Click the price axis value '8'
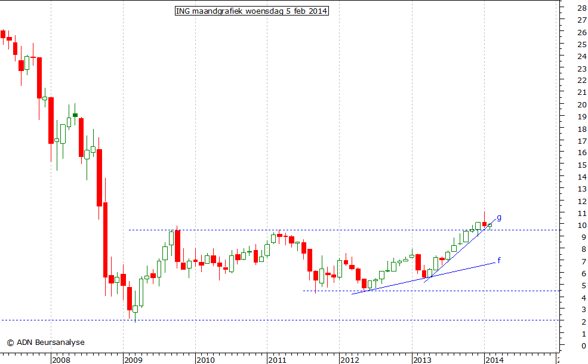The image size is (588, 364). point(584,249)
